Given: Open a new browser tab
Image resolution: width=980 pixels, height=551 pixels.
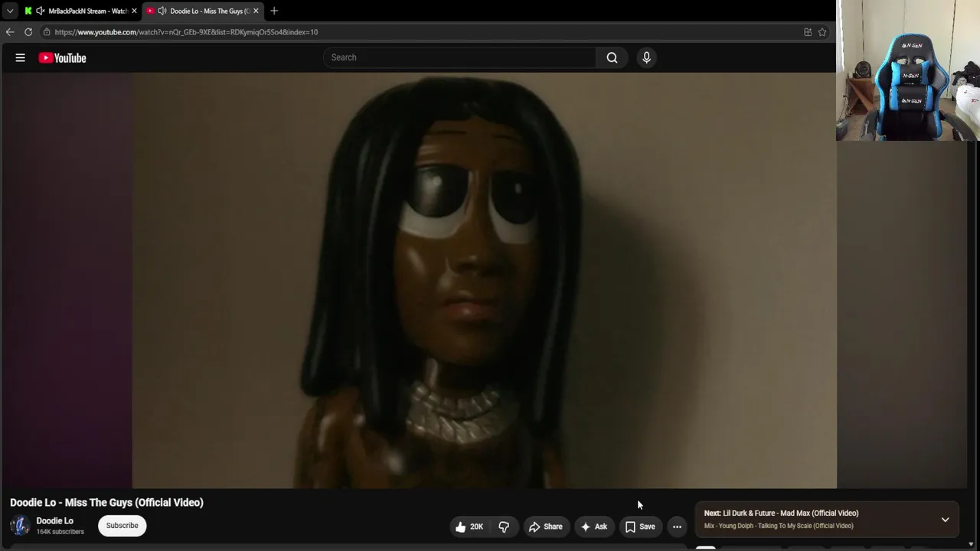Looking at the screenshot, I should [274, 11].
